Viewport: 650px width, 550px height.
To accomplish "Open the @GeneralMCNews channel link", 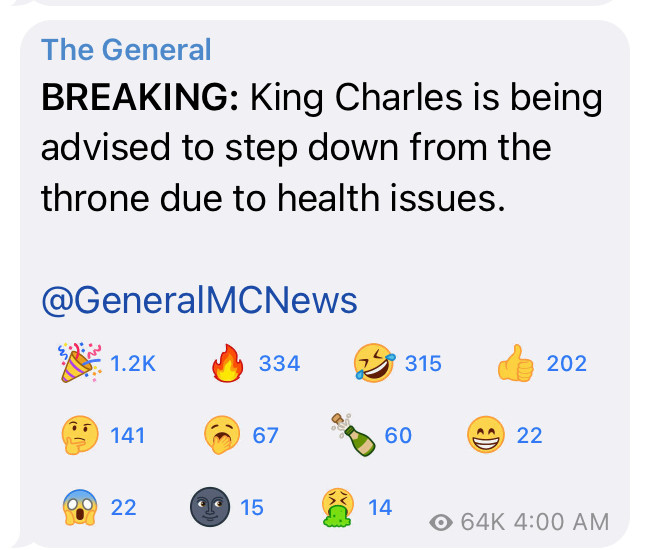I will point(199,300).
